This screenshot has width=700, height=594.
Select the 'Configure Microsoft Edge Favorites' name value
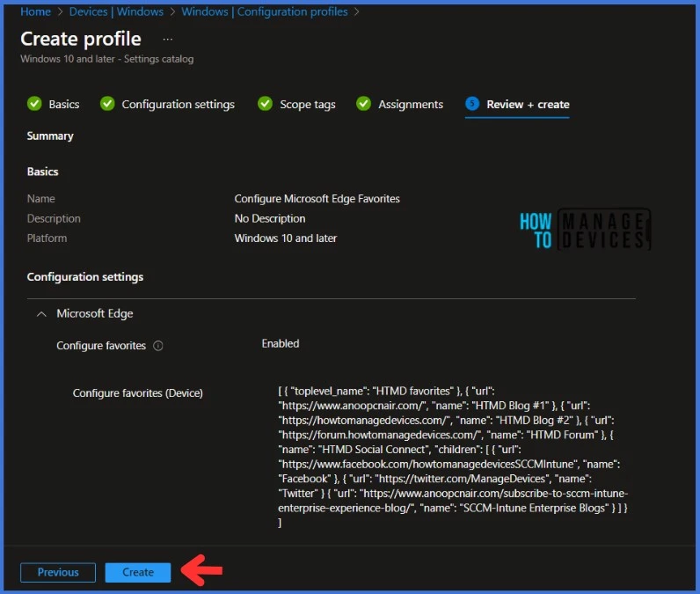317,199
